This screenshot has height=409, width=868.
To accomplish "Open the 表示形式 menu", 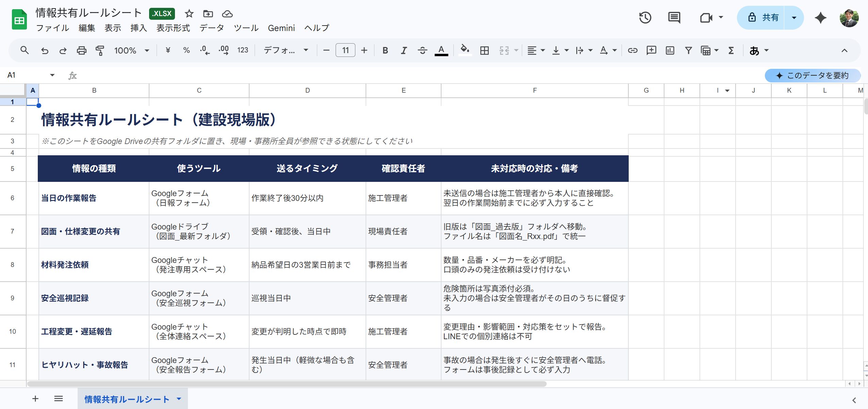I will [173, 28].
